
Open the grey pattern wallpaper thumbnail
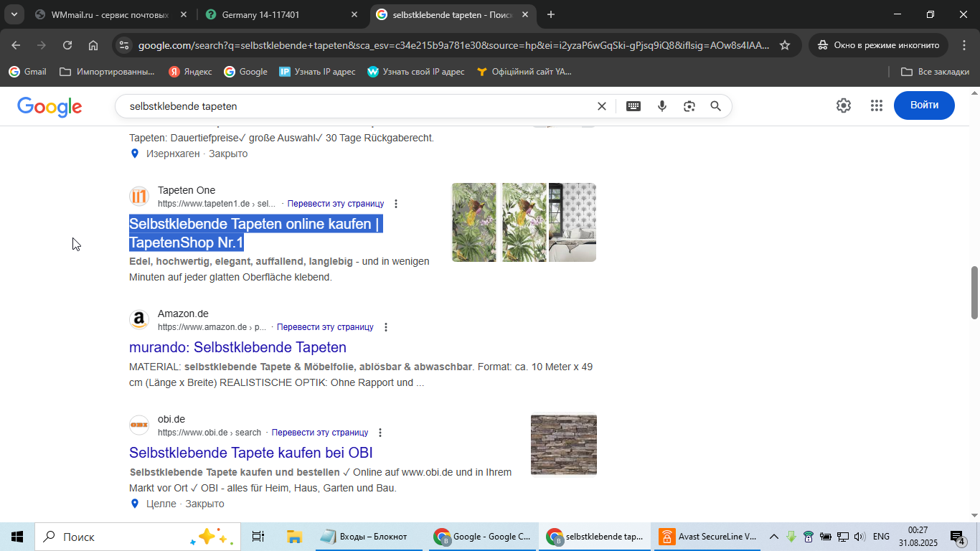click(573, 222)
